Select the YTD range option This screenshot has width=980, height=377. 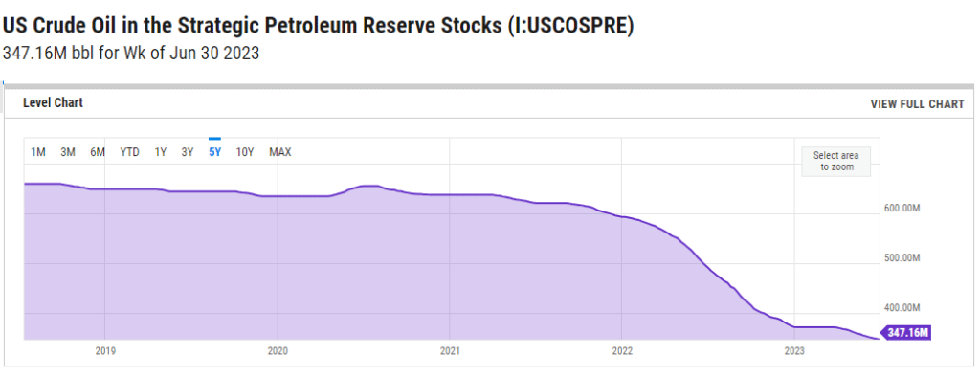tap(129, 152)
